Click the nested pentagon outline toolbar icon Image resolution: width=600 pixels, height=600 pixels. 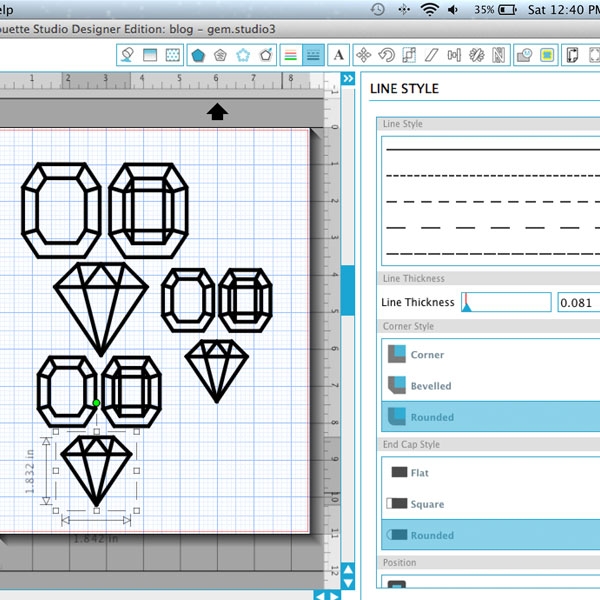click(220, 55)
